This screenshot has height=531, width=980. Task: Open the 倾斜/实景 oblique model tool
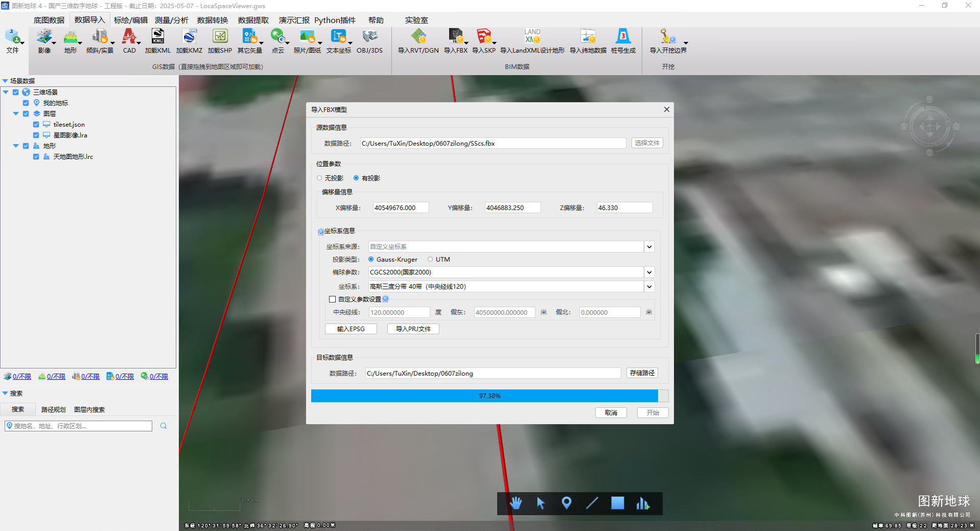point(100,41)
